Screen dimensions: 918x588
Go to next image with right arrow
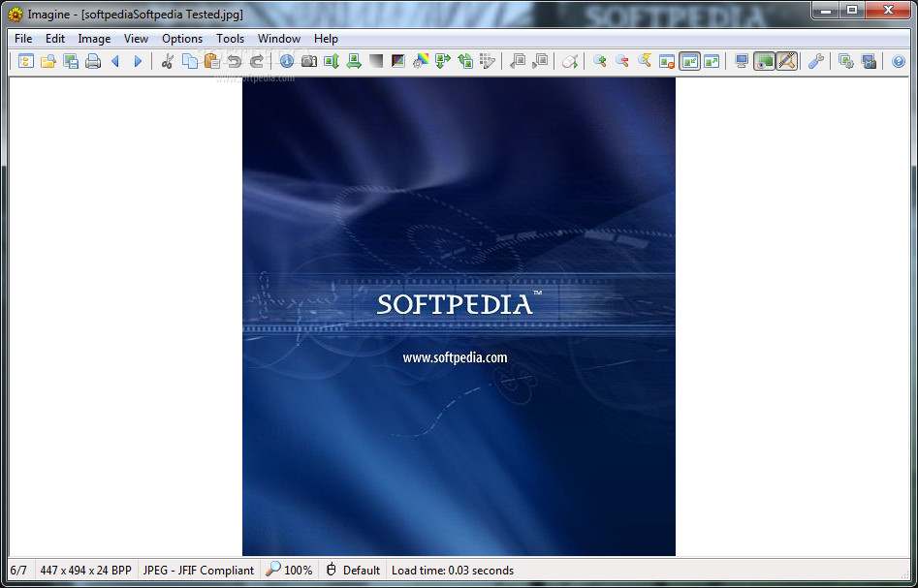tap(139, 61)
